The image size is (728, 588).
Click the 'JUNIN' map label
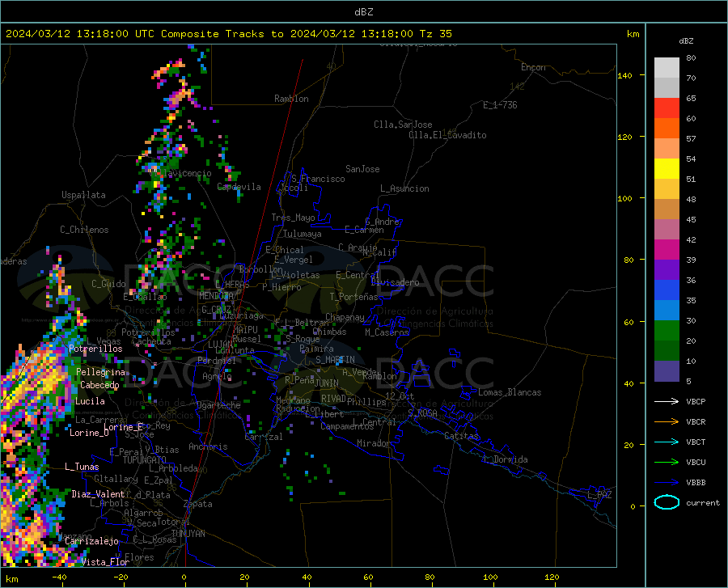327,383
